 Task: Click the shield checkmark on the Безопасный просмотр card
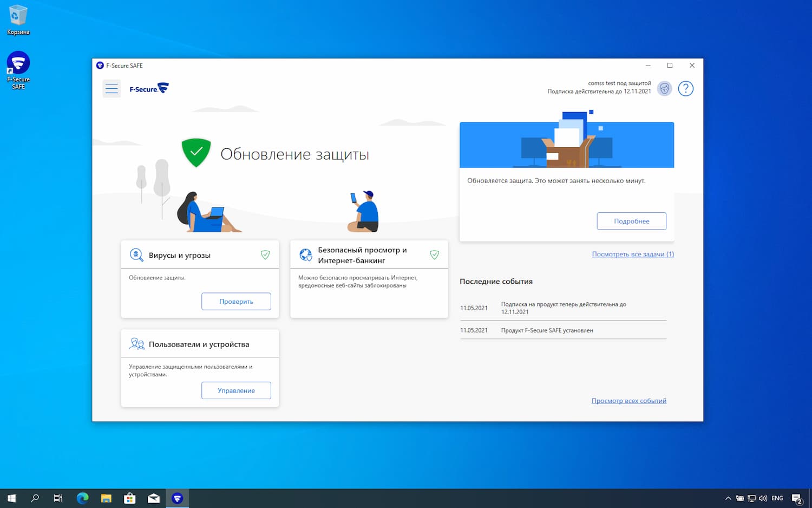[x=434, y=255]
